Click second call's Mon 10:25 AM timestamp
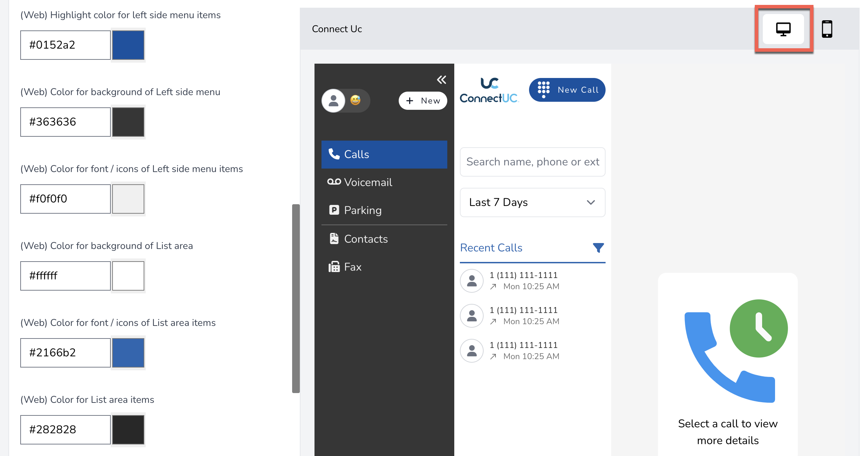 pos(531,321)
